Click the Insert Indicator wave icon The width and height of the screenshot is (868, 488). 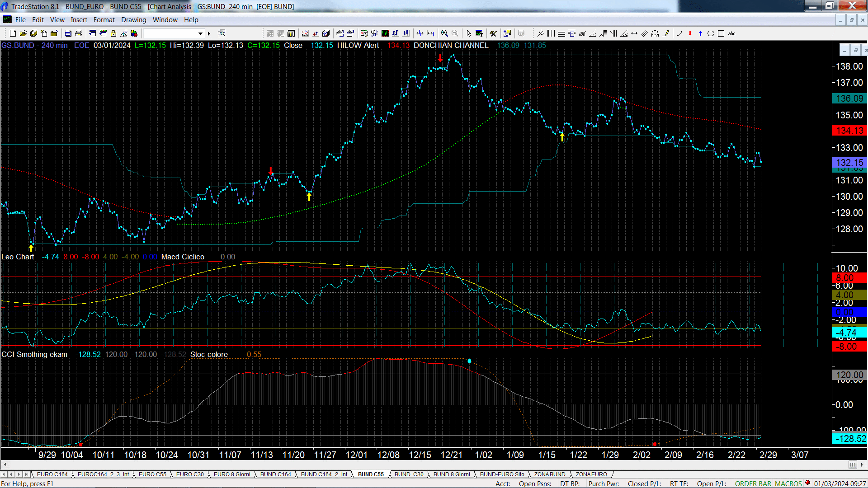(x=305, y=33)
